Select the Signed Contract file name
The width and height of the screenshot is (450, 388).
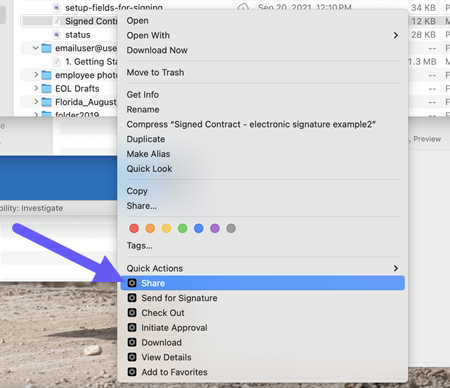coord(91,21)
